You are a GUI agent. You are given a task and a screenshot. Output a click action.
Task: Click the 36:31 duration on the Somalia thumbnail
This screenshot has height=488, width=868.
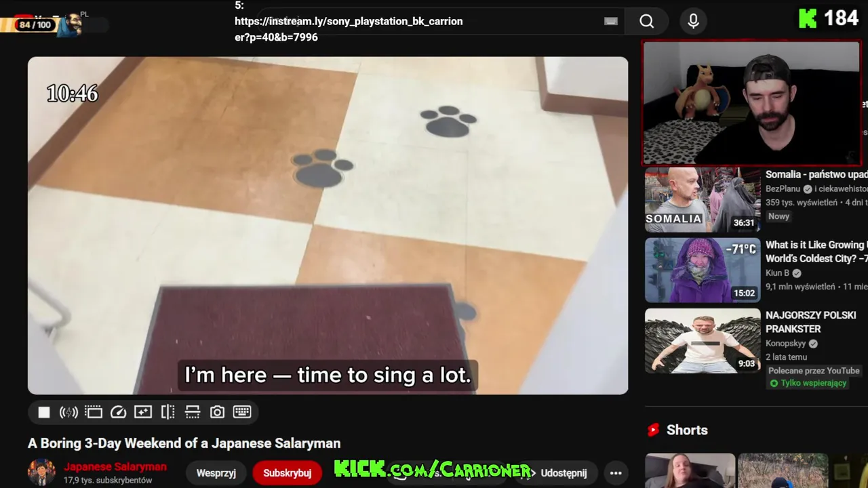point(743,223)
